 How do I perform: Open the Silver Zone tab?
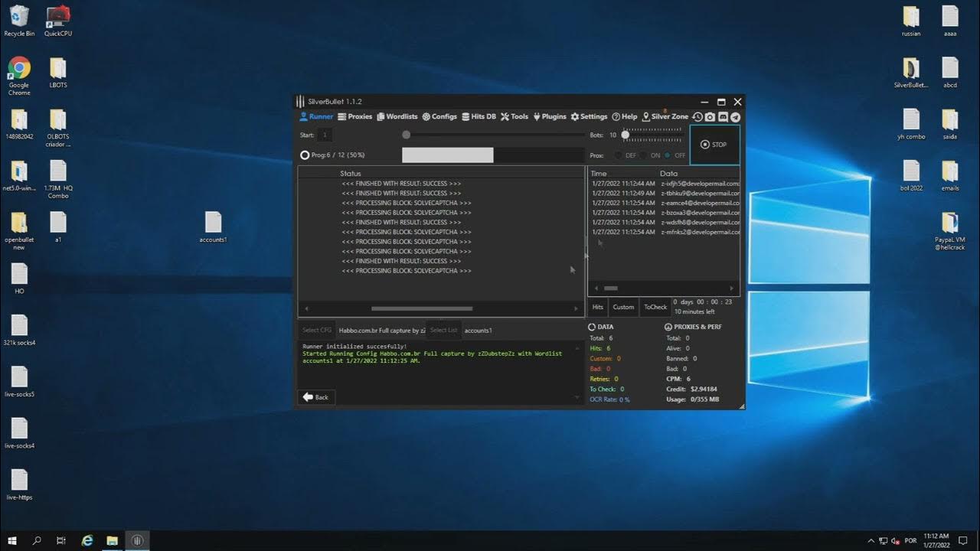[x=665, y=117]
